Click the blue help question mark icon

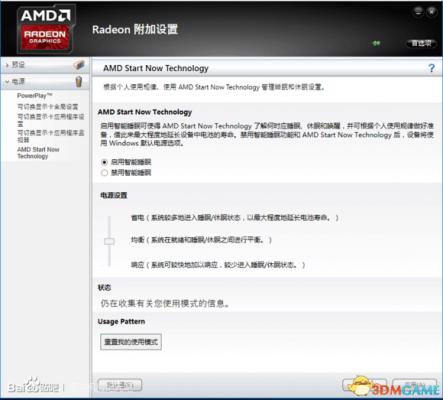[431, 68]
